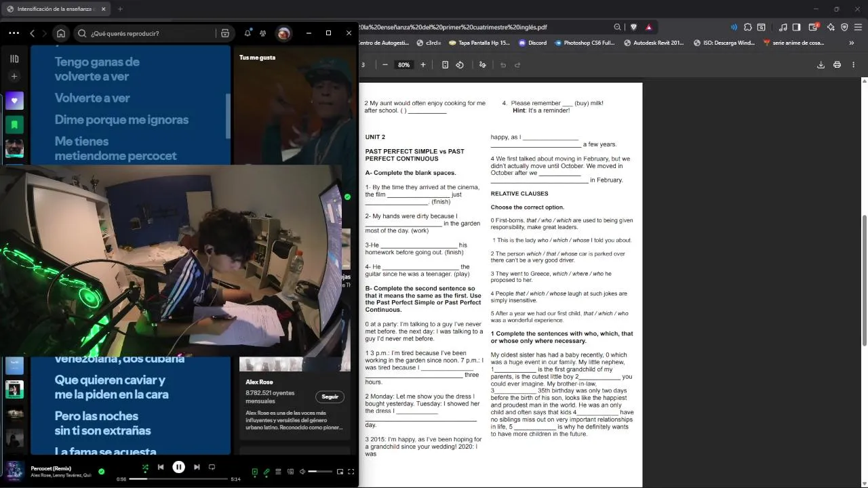Open the Spotify three-dots menu
Screen dimensions: 868x488
click(x=14, y=33)
